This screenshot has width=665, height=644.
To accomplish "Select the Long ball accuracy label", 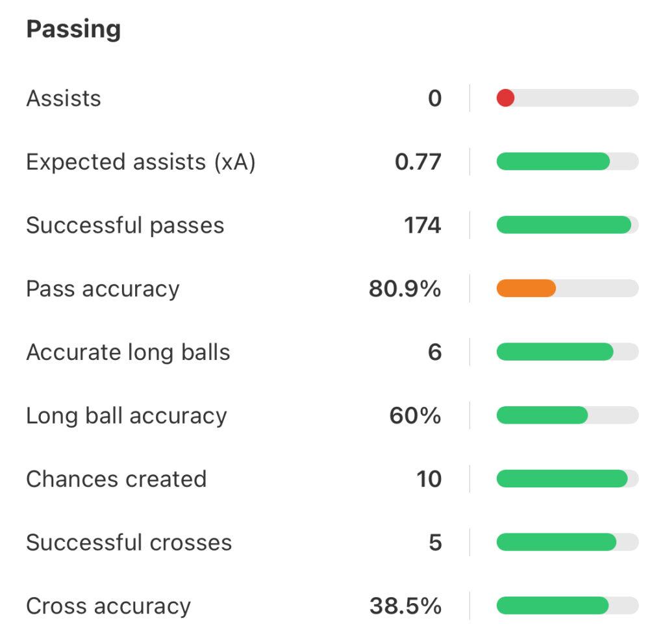I will [127, 416].
